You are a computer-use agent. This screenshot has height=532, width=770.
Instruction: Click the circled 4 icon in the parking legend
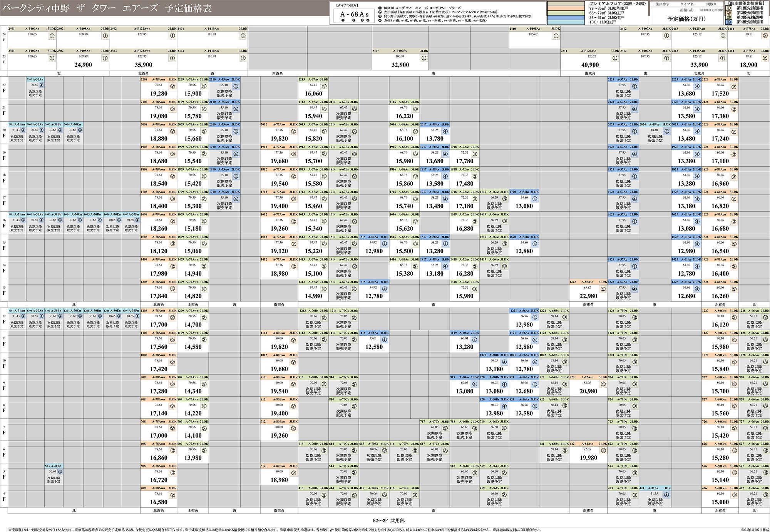pyautogui.click(x=728, y=22)
